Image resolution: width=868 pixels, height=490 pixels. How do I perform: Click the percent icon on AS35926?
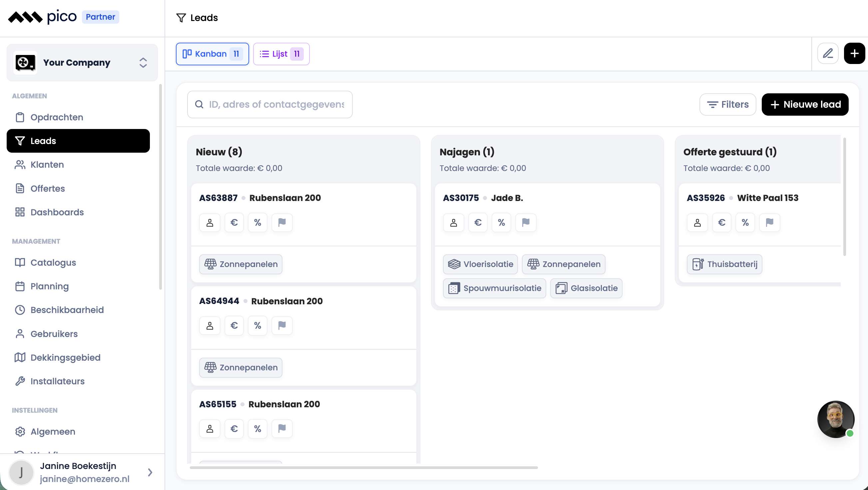coord(745,223)
